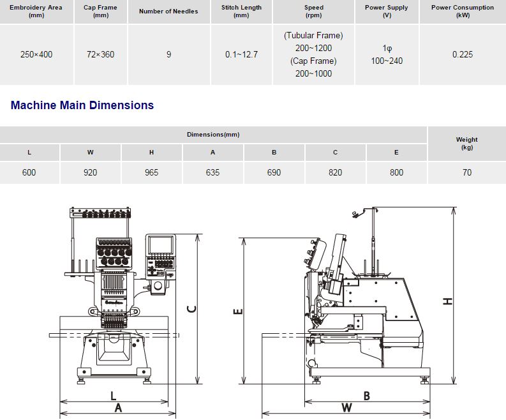The width and height of the screenshot is (506, 420).
Task: Click the H label on side-view diagram
Action: click(x=447, y=301)
